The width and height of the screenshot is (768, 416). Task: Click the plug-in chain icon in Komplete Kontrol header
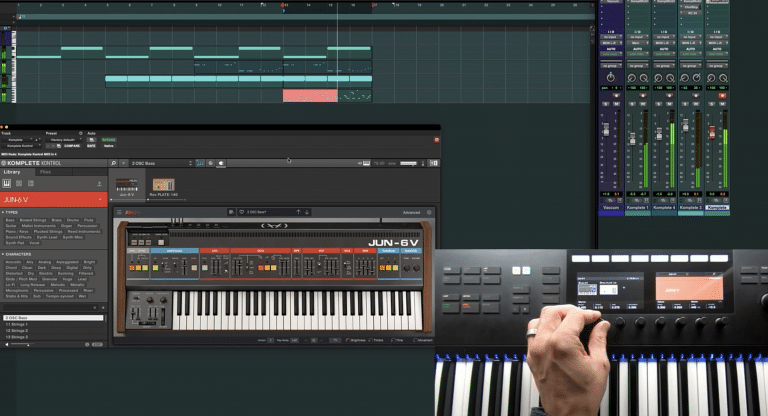click(221, 163)
